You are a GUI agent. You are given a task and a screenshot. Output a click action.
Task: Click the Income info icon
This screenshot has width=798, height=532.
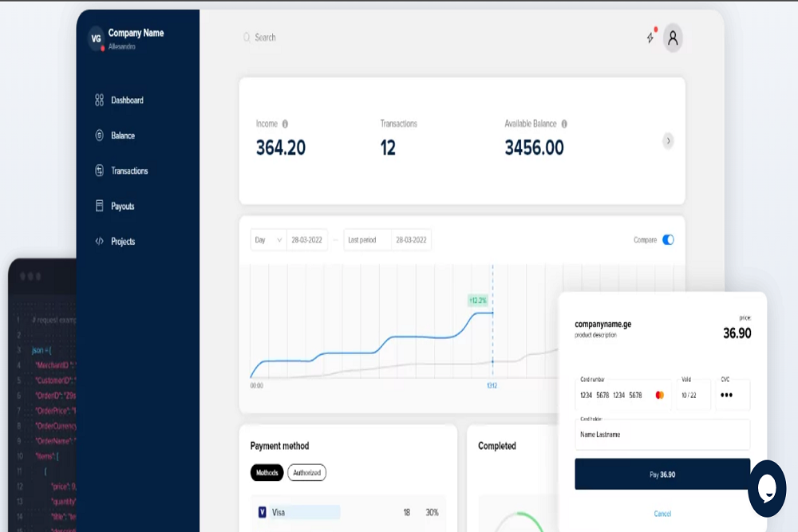pyautogui.click(x=285, y=124)
